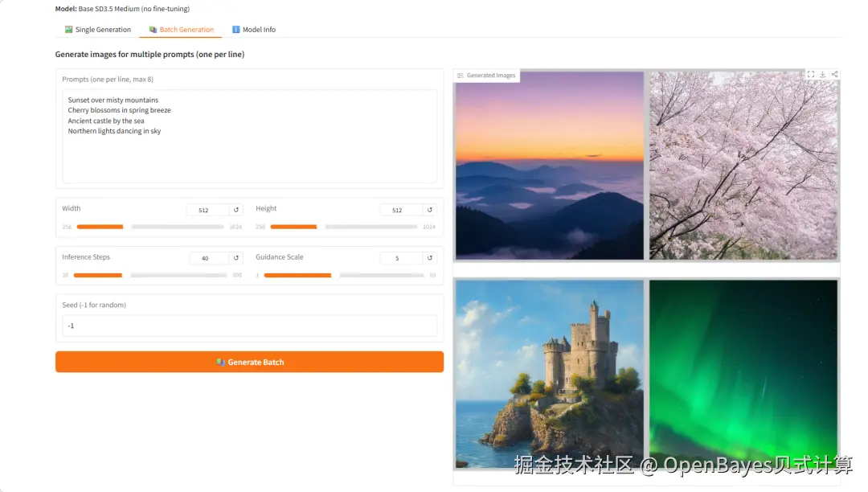Click the 'Ancient castle by the sea' prompt line
This screenshot has height=492, width=868.
pos(106,121)
